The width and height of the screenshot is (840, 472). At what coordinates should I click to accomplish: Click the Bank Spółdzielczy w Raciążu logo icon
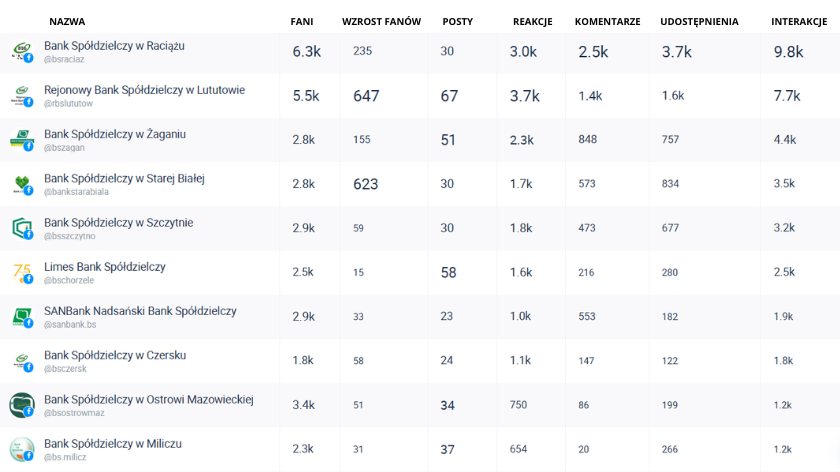[x=21, y=51]
